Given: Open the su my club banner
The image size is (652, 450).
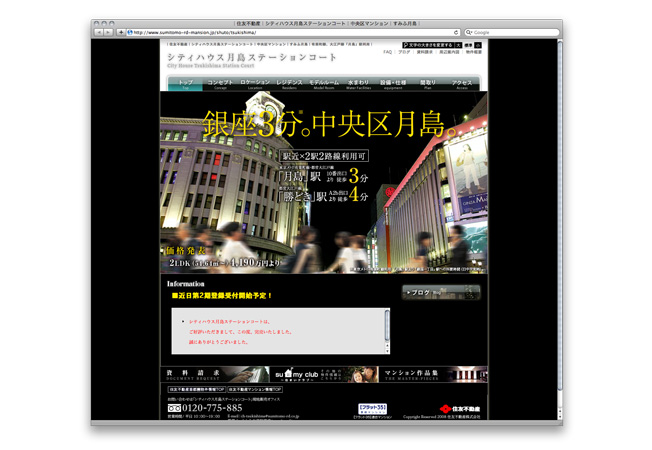Looking at the screenshot, I should pyautogui.click(x=296, y=375).
